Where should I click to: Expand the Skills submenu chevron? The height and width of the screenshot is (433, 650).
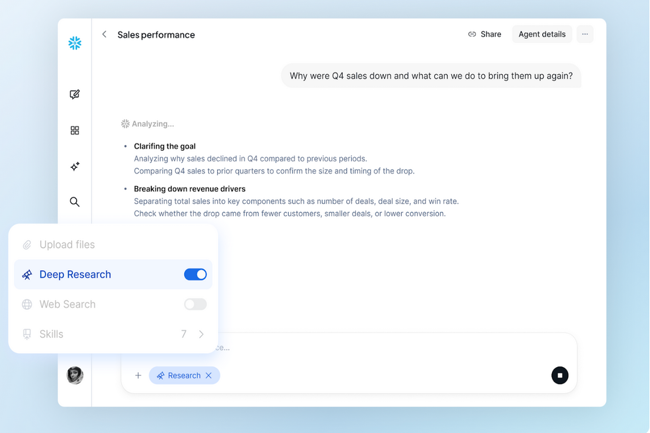click(x=201, y=334)
